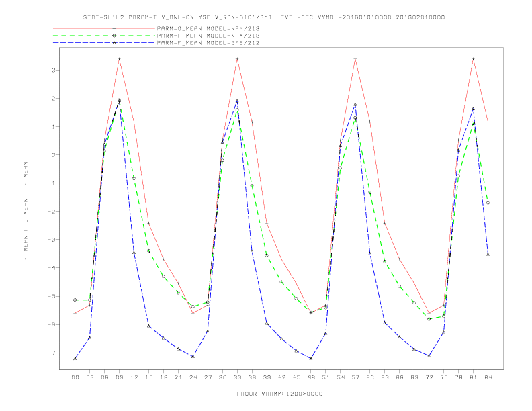The height and width of the screenshot is (411, 532).
Task: Click x-axis tick label 12
Action: click(134, 377)
